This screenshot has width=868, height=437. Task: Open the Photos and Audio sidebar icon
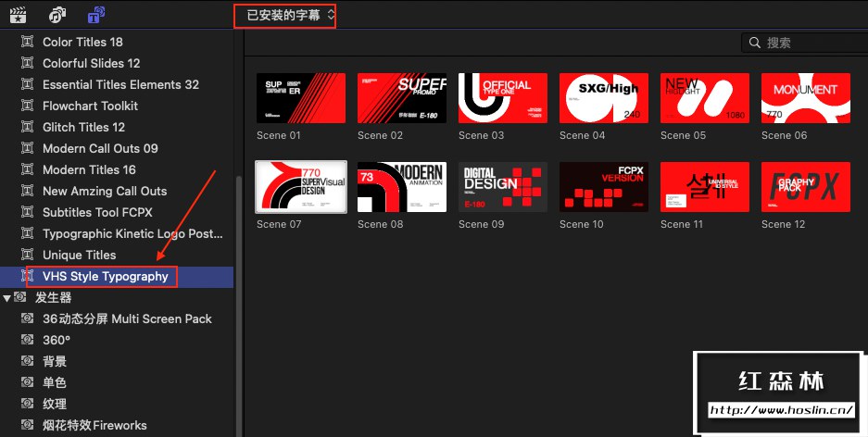click(57, 16)
